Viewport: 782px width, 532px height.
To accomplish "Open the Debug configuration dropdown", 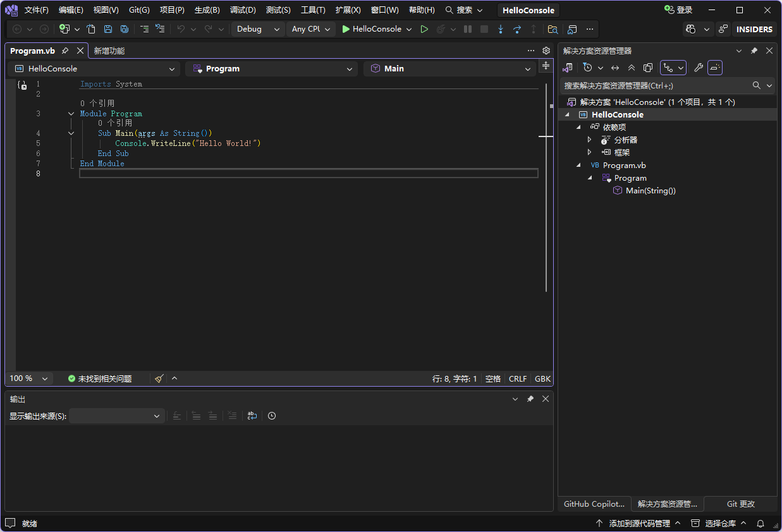I will click(x=258, y=29).
